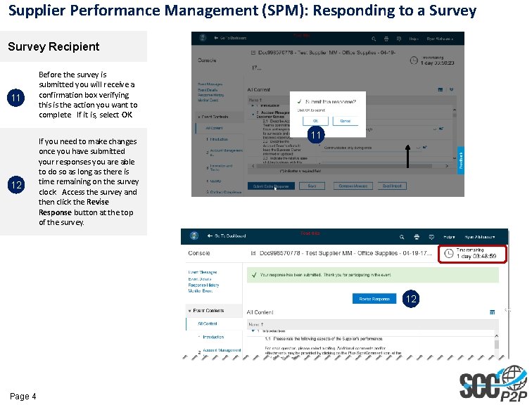Select All Content in lower screenshot sidebar
The height and width of the screenshot is (405, 532).
(208, 323)
